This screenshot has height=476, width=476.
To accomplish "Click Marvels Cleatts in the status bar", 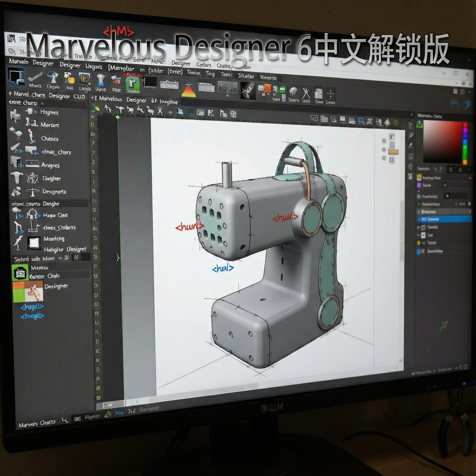I will click(x=37, y=423).
